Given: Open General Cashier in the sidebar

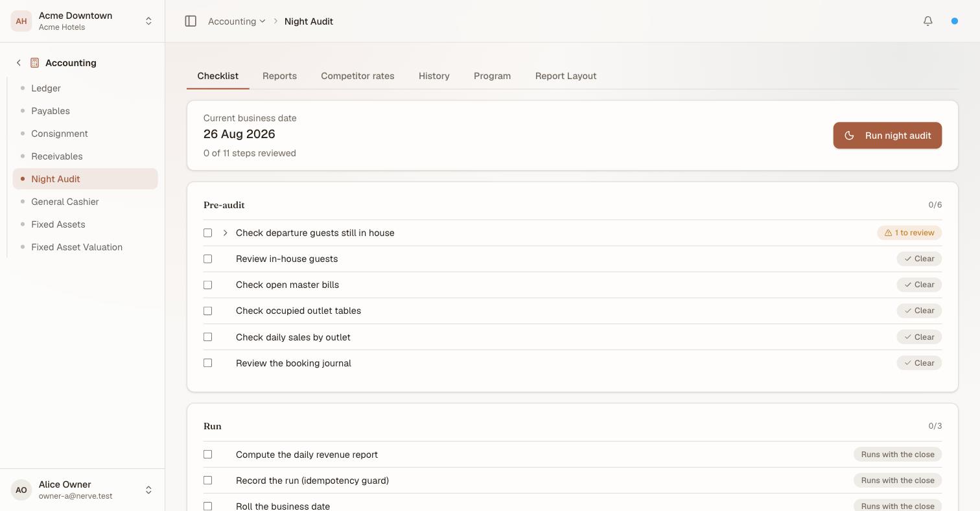Looking at the screenshot, I should click(x=85, y=202).
